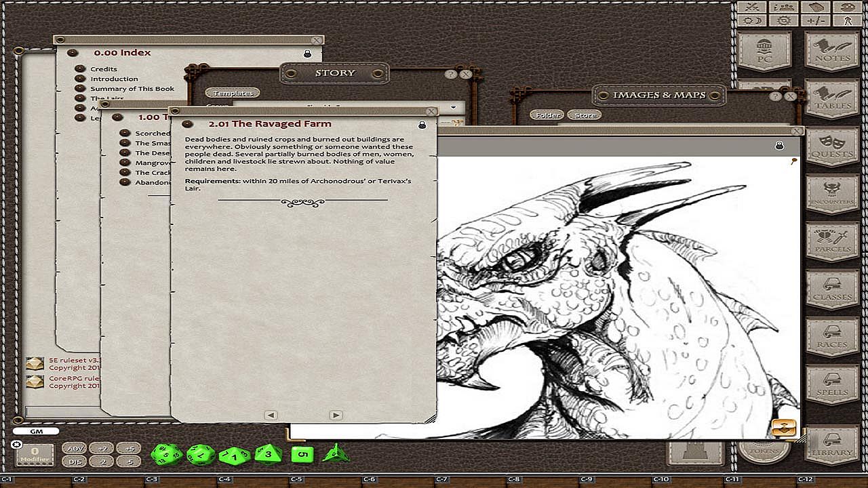Click the PC character sheet button

point(764,51)
